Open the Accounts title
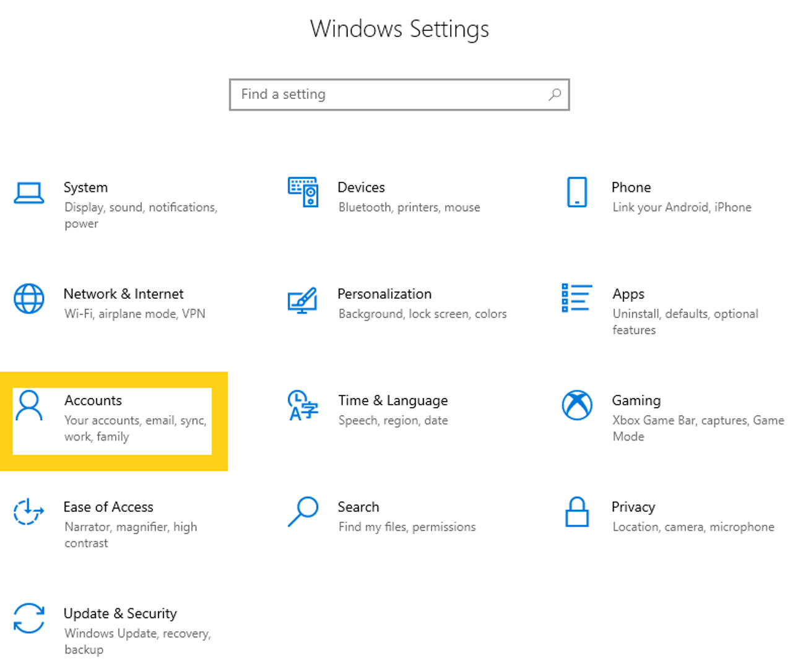The width and height of the screenshot is (806, 672). pyautogui.click(x=93, y=400)
